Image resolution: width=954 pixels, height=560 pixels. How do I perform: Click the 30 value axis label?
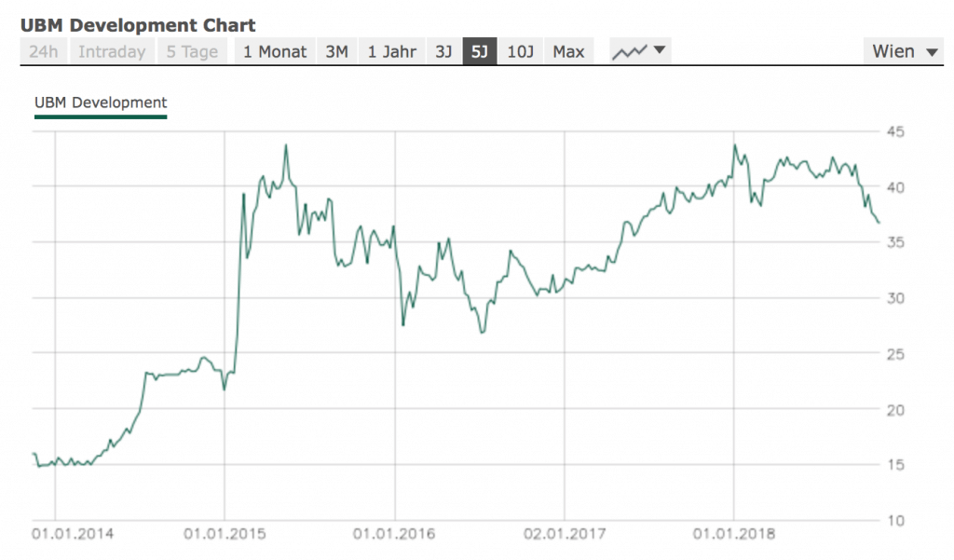(x=895, y=298)
